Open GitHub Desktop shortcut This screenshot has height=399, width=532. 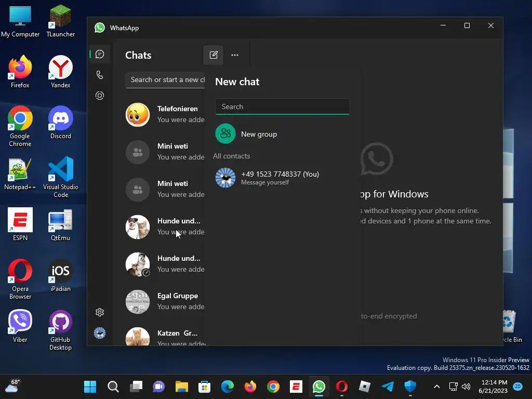60,330
